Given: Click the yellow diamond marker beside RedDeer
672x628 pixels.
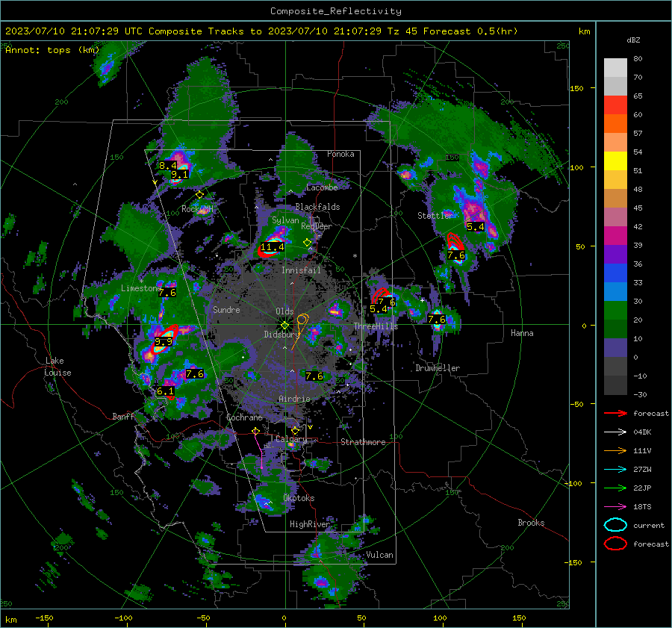Looking at the screenshot, I should pos(307,243).
